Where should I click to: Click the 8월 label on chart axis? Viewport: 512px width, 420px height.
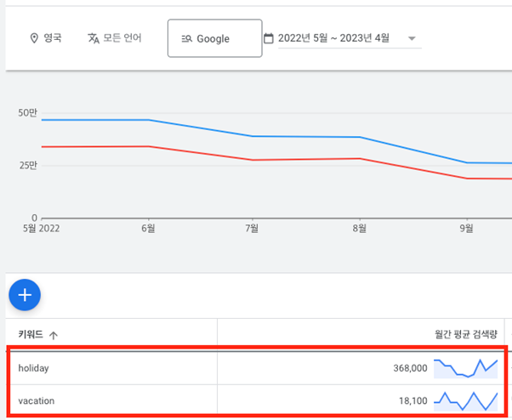359,229
